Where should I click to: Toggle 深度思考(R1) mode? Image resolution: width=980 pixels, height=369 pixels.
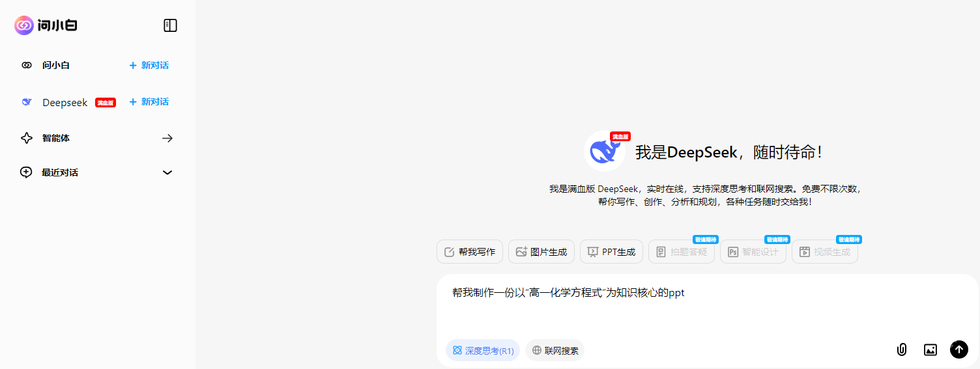point(483,350)
